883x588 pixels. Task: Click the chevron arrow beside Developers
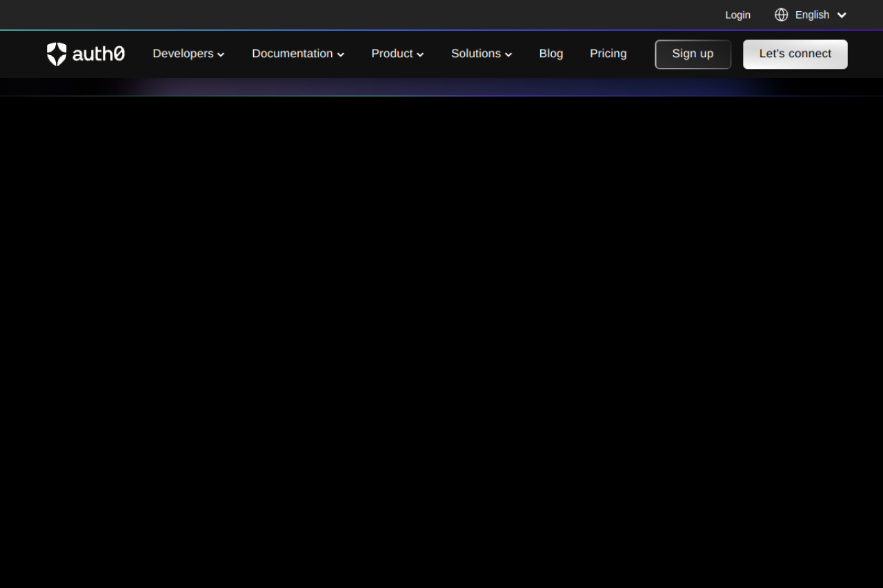[x=221, y=54]
